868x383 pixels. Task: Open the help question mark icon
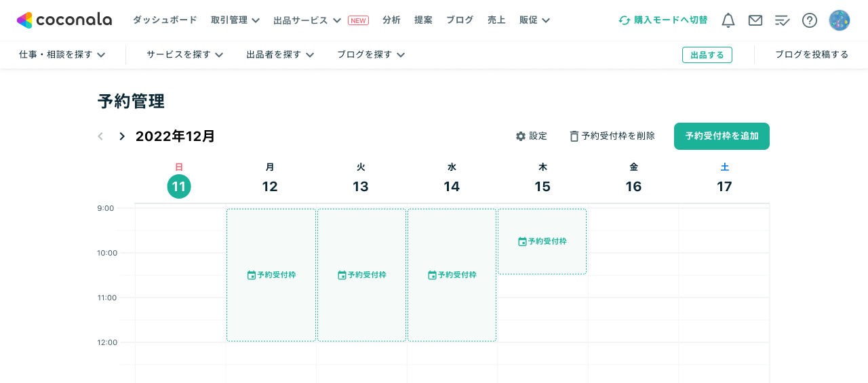[809, 20]
